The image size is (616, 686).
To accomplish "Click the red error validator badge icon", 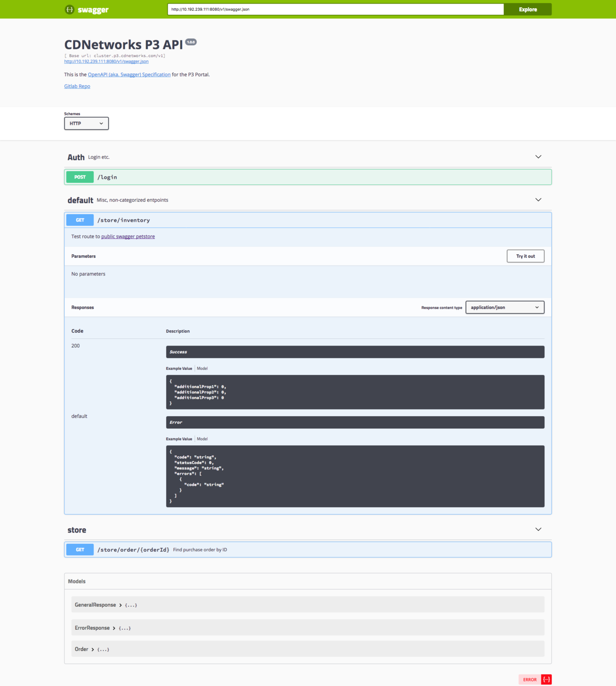I will pyautogui.click(x=546, y=679).
